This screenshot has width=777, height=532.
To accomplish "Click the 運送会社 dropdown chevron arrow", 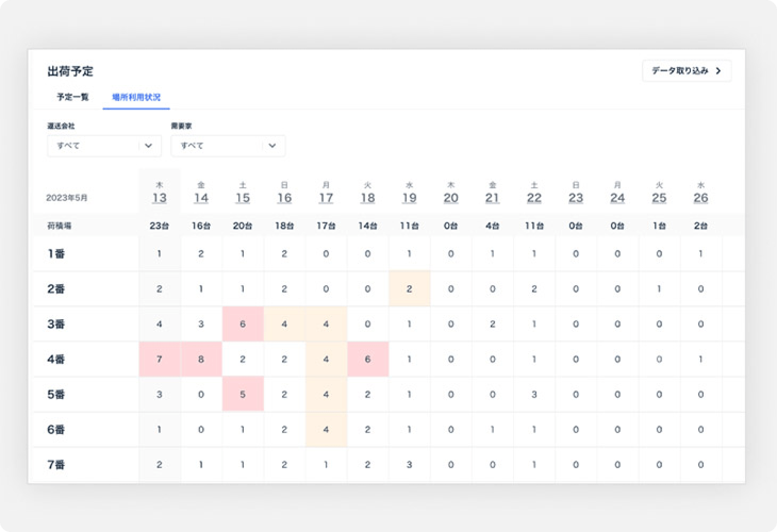I will tap(149, 146).
